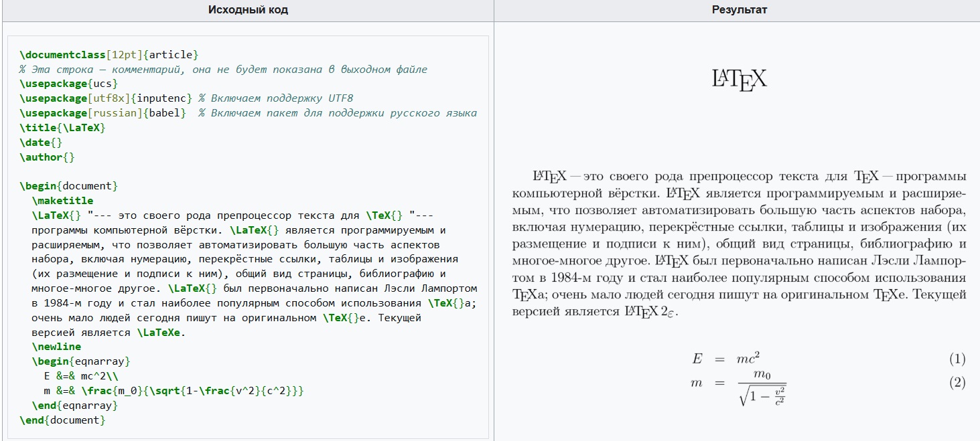
Task: Click the \newline command in the code
Action: (x=56, y=347)
